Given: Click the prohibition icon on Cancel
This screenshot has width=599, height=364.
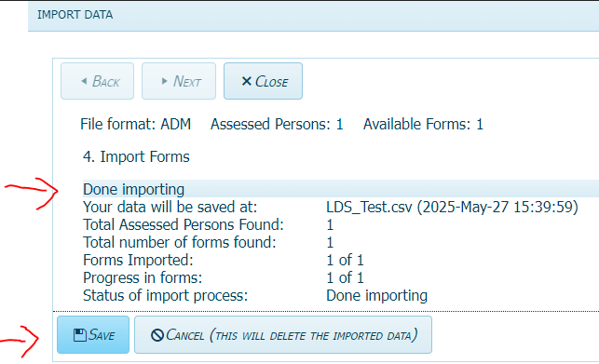Looking at the screenshot, I should (157, 335).
